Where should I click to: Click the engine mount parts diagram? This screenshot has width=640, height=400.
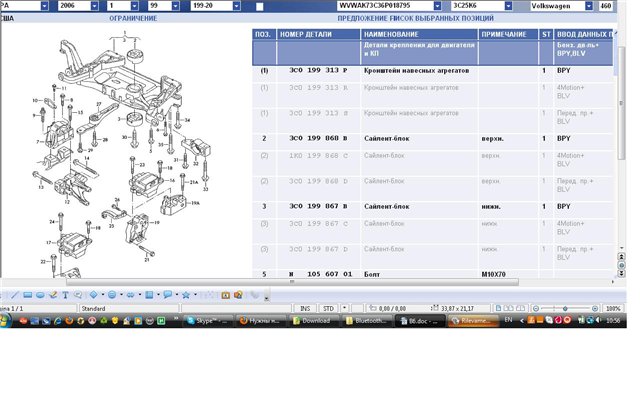pos(122,153)
